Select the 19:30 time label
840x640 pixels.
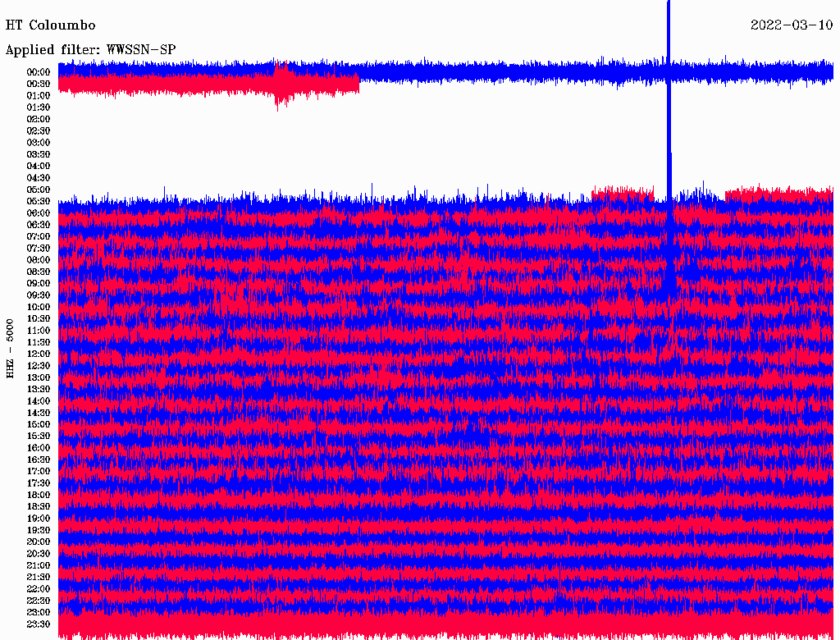point(39,530)
